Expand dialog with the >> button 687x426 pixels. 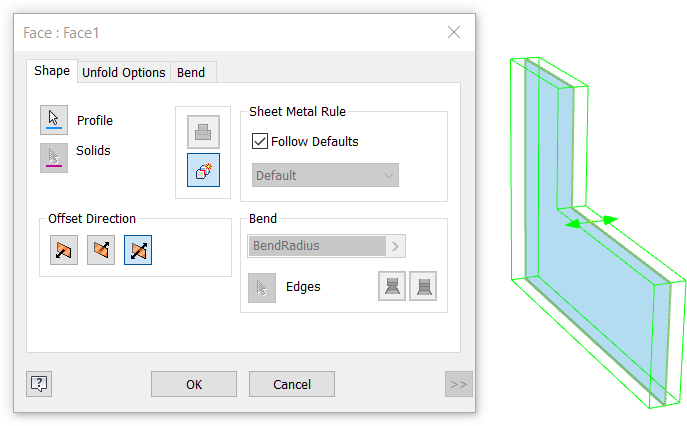459,384
